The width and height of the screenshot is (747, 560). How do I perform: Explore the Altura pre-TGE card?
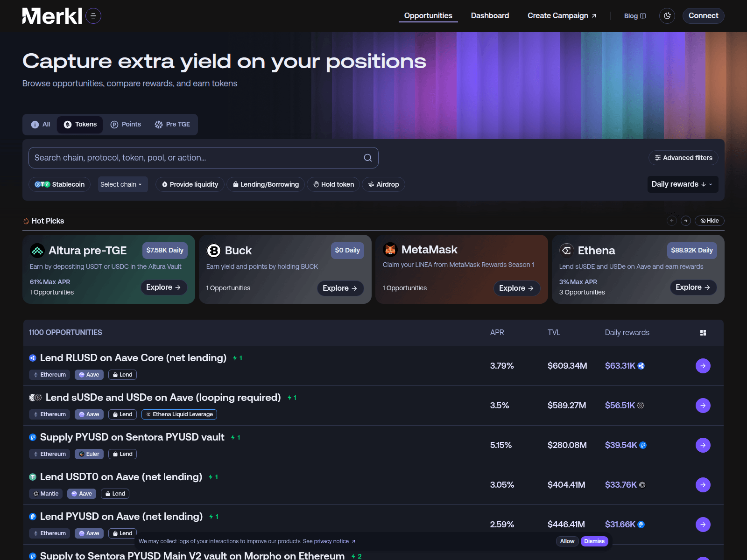164,287
